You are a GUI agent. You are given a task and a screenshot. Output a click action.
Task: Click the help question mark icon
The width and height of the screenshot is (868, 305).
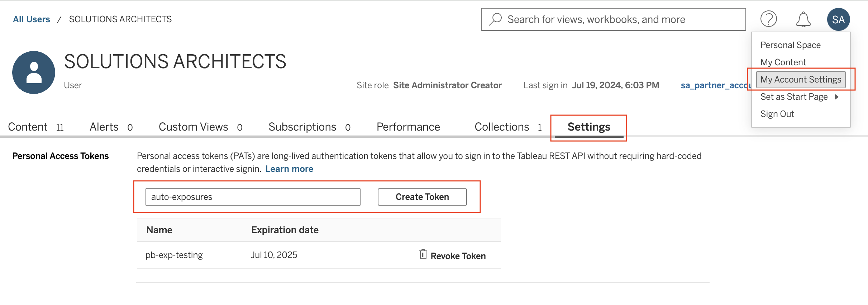tap(768, 19)
